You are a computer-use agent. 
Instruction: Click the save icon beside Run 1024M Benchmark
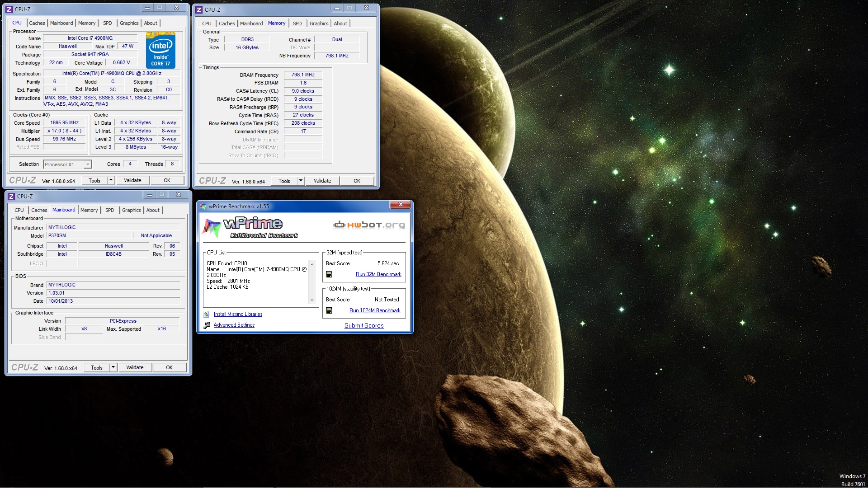329,310
